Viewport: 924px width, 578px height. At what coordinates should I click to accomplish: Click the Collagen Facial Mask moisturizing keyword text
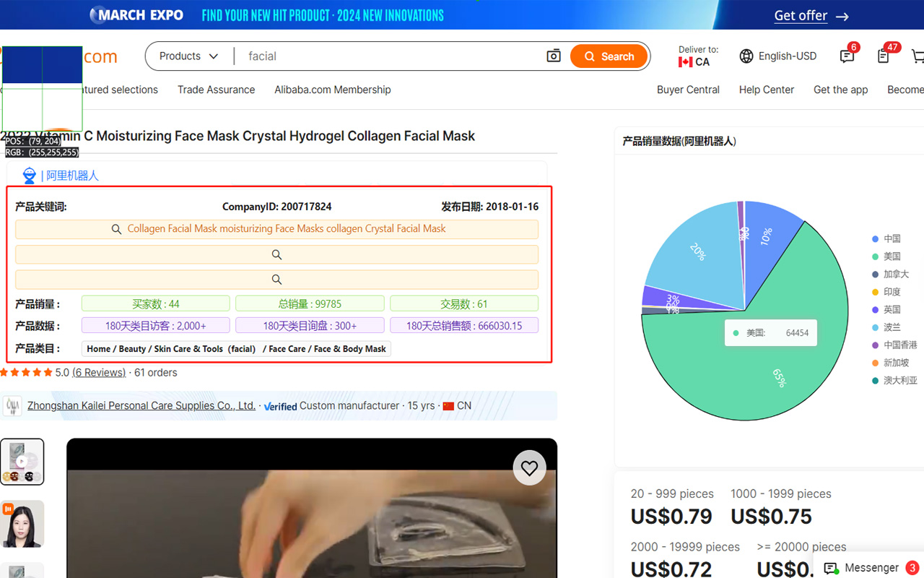pyautogui.click(x=287, y=228)
